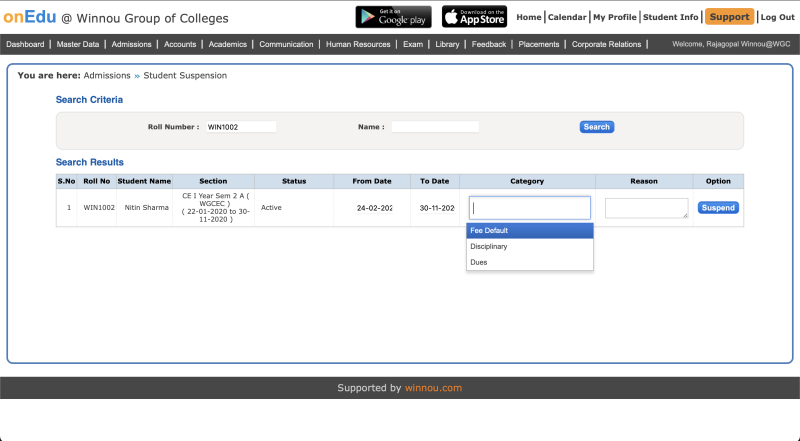Click the onEdu logo
This screenshot has height=441, width=800.
(x=29, y=17)
